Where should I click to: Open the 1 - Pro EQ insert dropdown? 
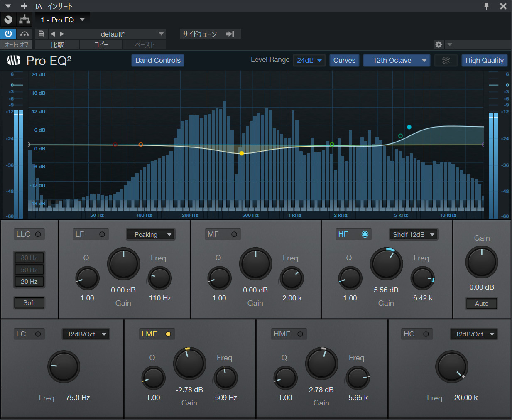click(63, 20)
